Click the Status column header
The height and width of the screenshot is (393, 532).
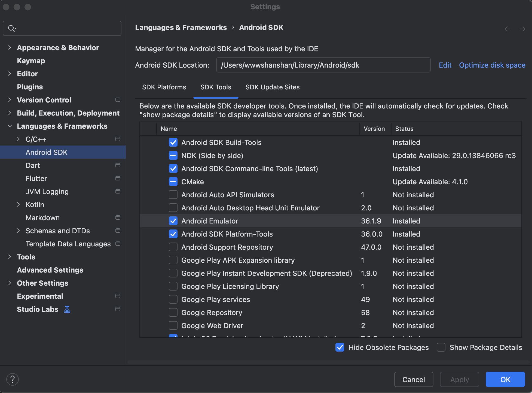[457, 129]
